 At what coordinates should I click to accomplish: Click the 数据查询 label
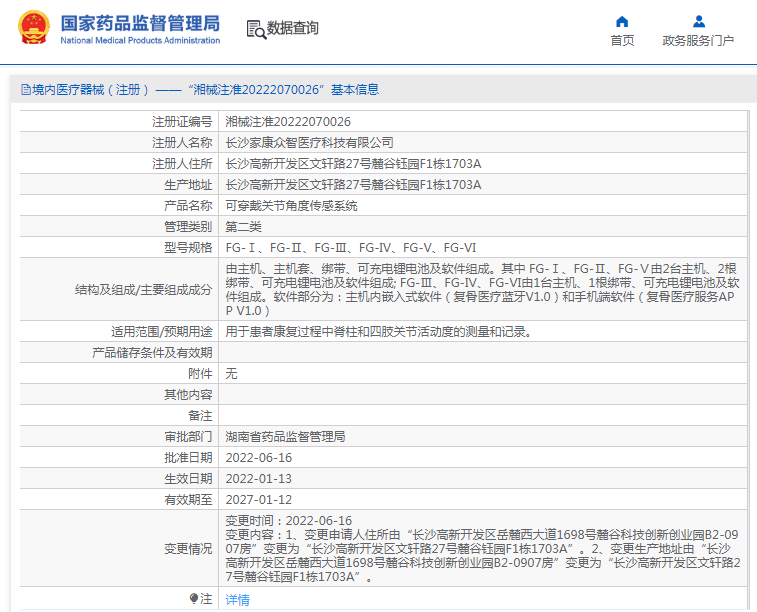tap(293, 28)
